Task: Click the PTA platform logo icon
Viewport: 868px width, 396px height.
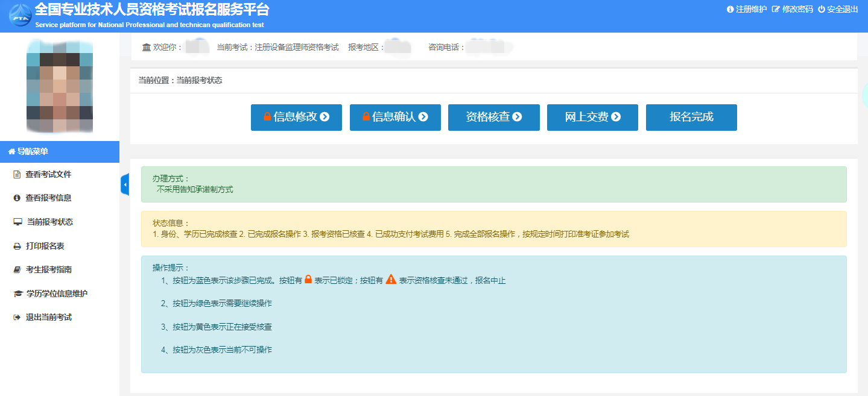Action: 21,16
